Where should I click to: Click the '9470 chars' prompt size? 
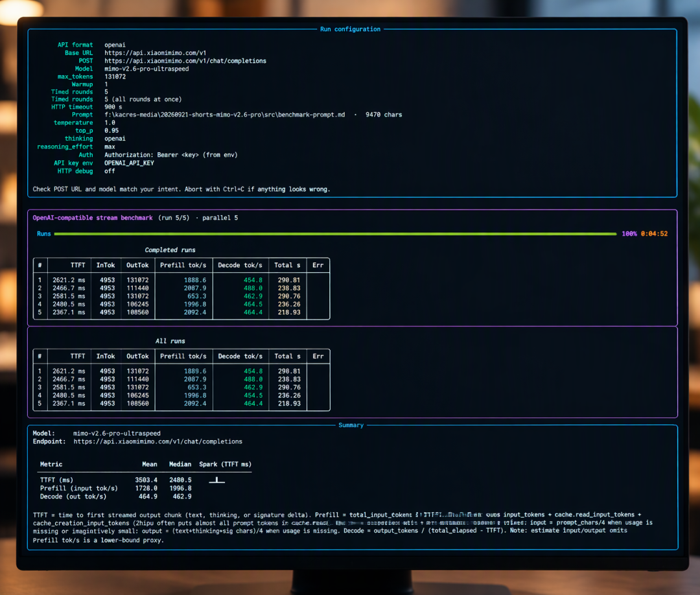click(x=384, y=115)
